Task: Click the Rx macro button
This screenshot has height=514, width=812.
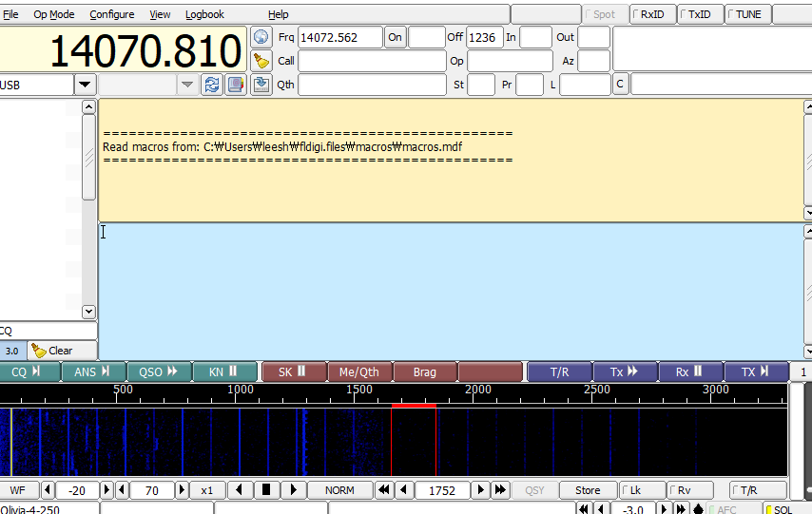Action: point(690,371)
